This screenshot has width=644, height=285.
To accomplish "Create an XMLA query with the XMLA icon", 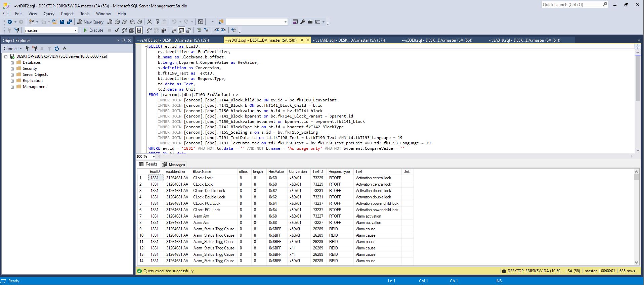I will click(x=132, y=22).
